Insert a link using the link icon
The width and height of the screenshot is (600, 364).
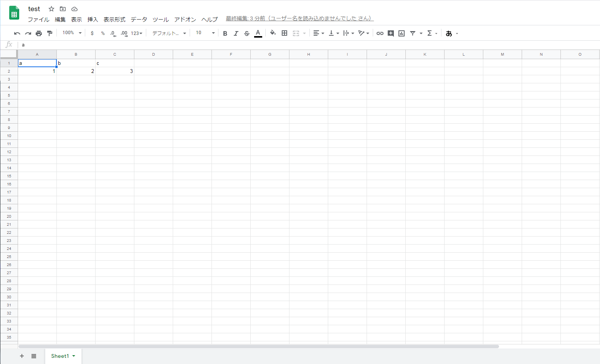click(380, 33)
